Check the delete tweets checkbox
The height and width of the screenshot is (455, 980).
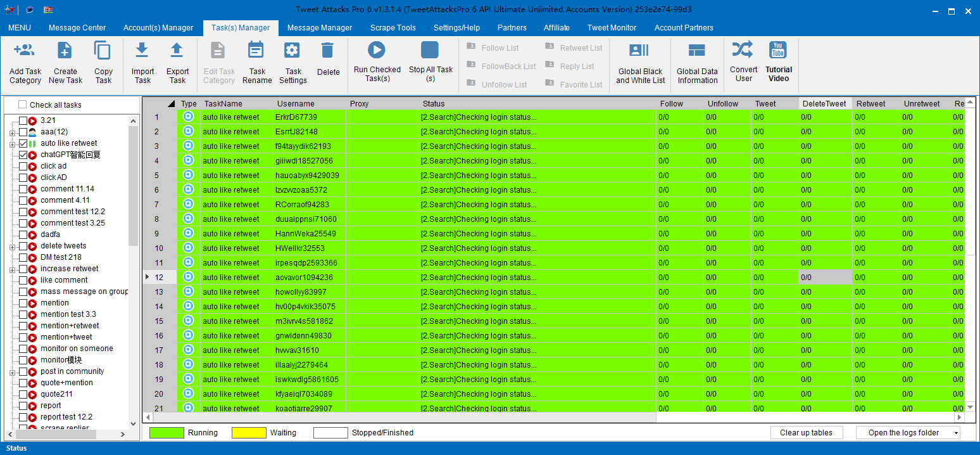tap(23, 246)
